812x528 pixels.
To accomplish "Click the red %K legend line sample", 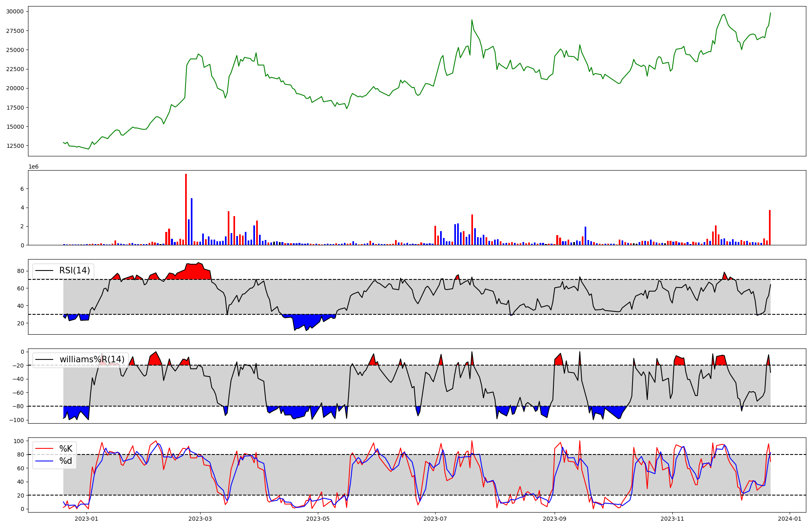I will 44,449.
